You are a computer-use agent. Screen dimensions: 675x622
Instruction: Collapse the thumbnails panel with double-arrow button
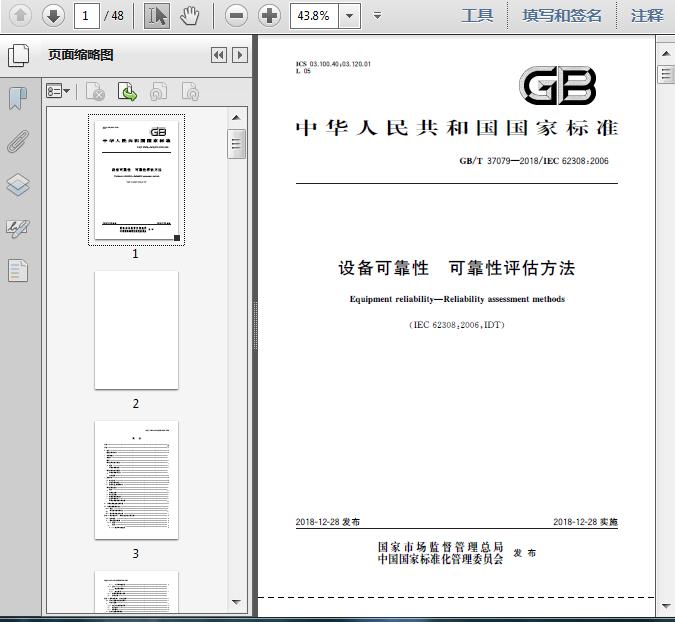pyautogui.click(x=219, y=55)
